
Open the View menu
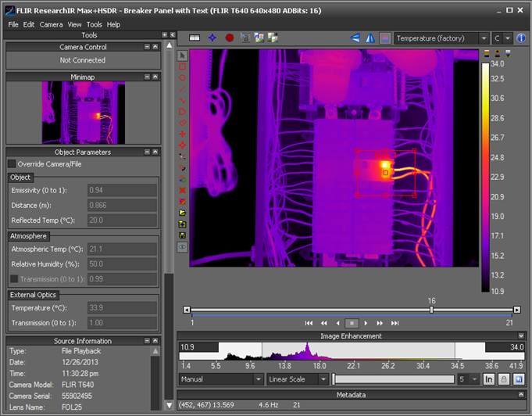coord(75,24)
